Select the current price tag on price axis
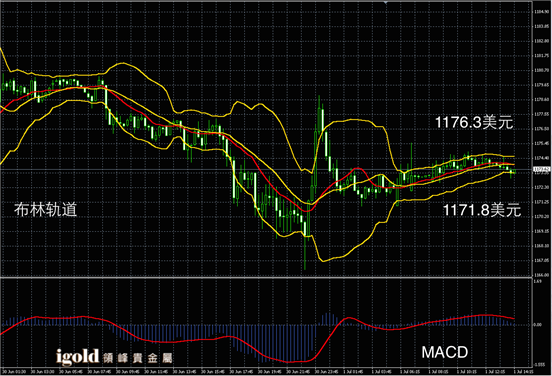552x376 pixels. tap(541, 170)
